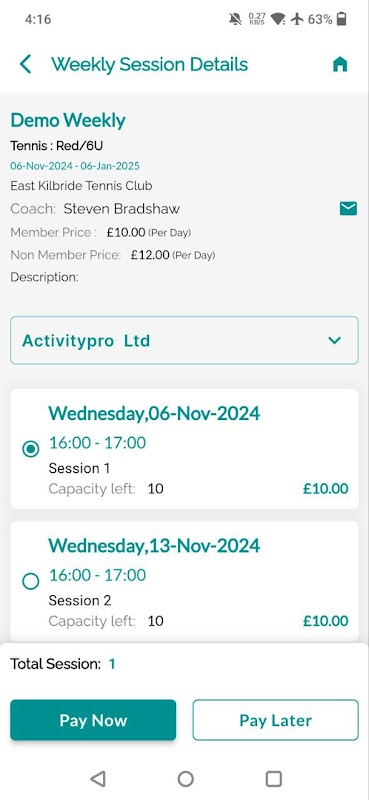Image resolution: width=369 pixels, height=800 pixels.
Task: Open the home icon in header
Action: point(340,64)
